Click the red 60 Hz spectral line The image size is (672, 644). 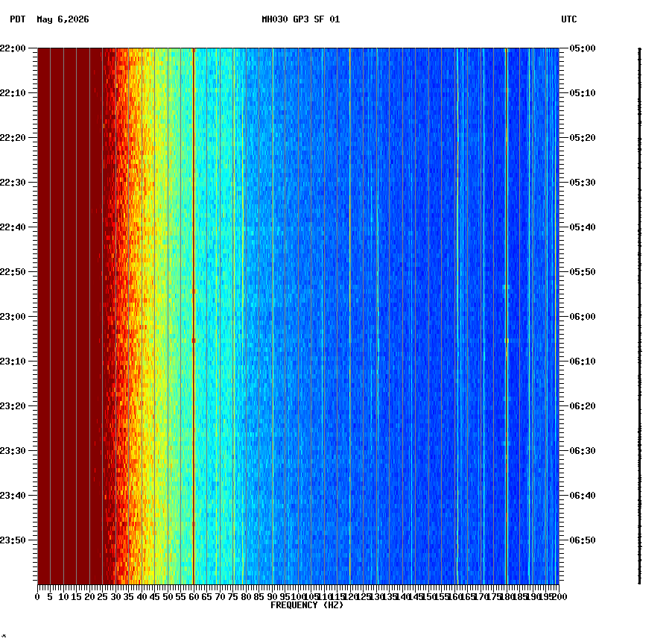(194, 316)
